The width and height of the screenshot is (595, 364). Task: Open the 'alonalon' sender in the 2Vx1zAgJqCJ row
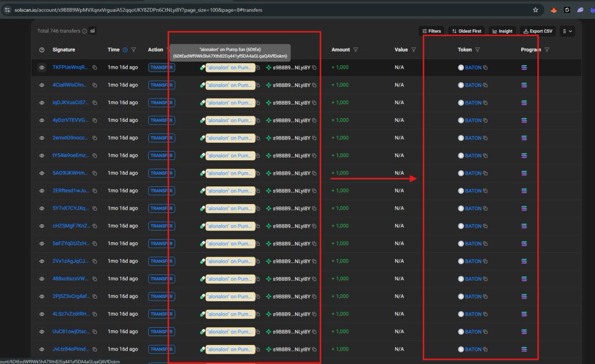[230, 261]
